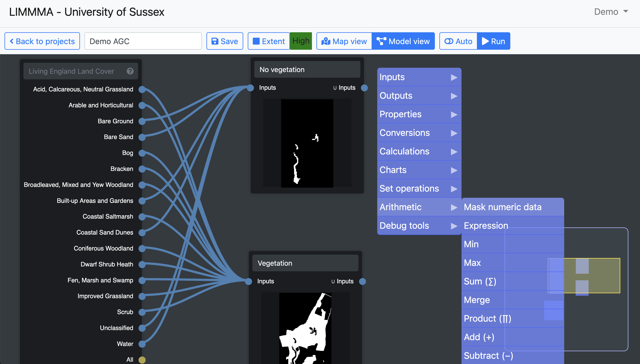Image resolution: width=640 pixels, height=364 pixels.
Task: Click the Vegetation node input socket
Action: click(248, 281)
